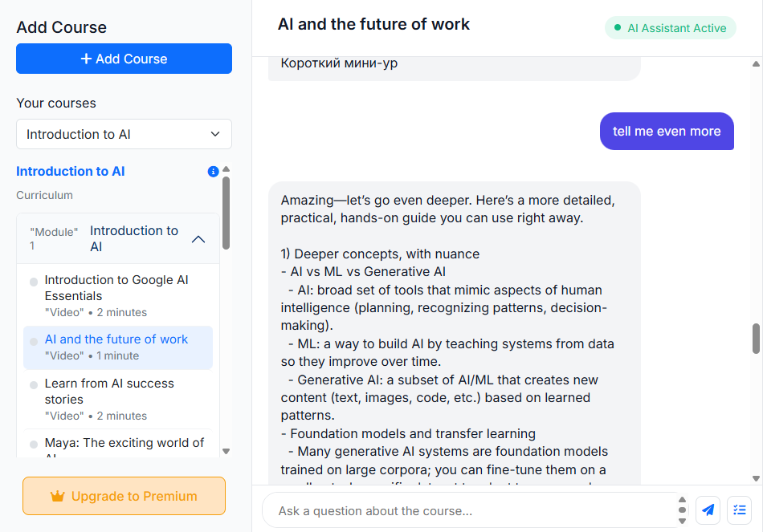Open 'Learn from AI success stories' lesson
This screenshot has height=532, width=763.
(x=109, y=391)
